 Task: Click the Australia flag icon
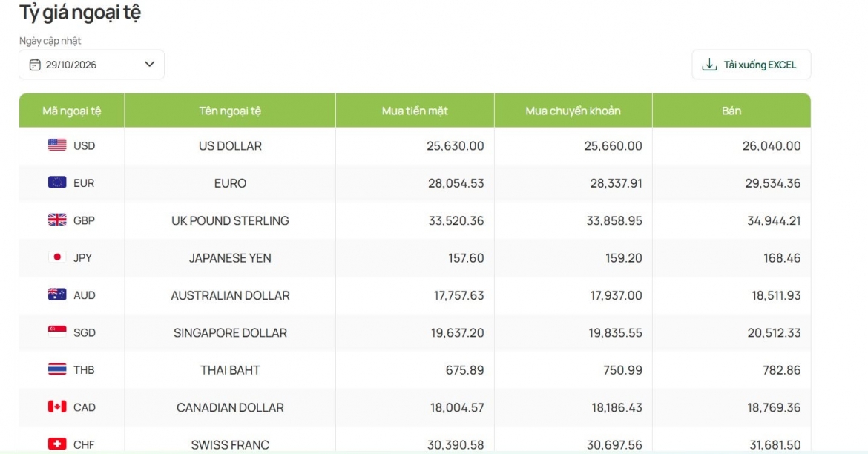pos(57,295)
